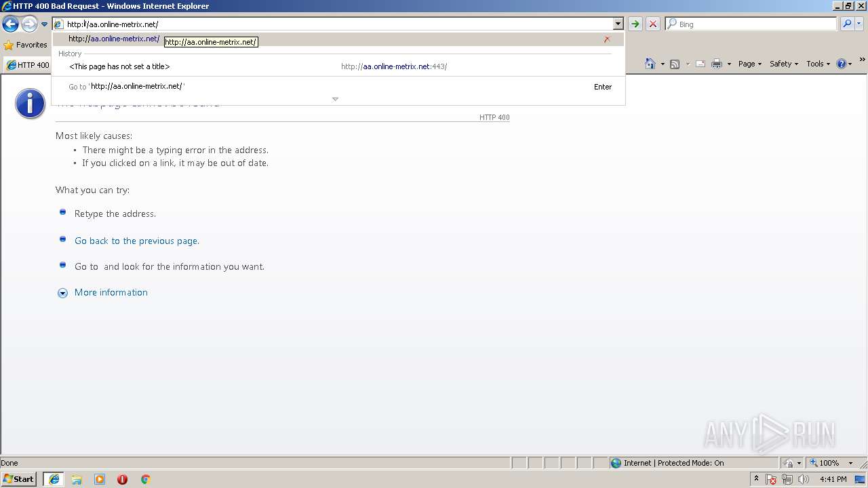Select the HTTP 400 browser tab

pos(27,65)
